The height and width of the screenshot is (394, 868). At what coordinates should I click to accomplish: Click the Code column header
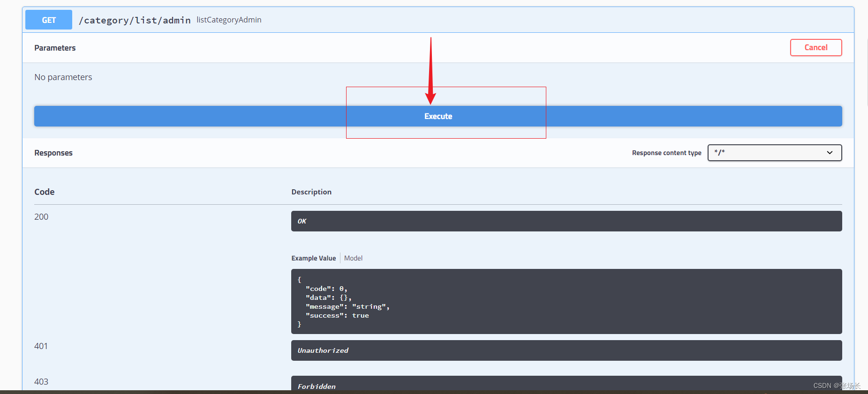click(x=45, y=192)
